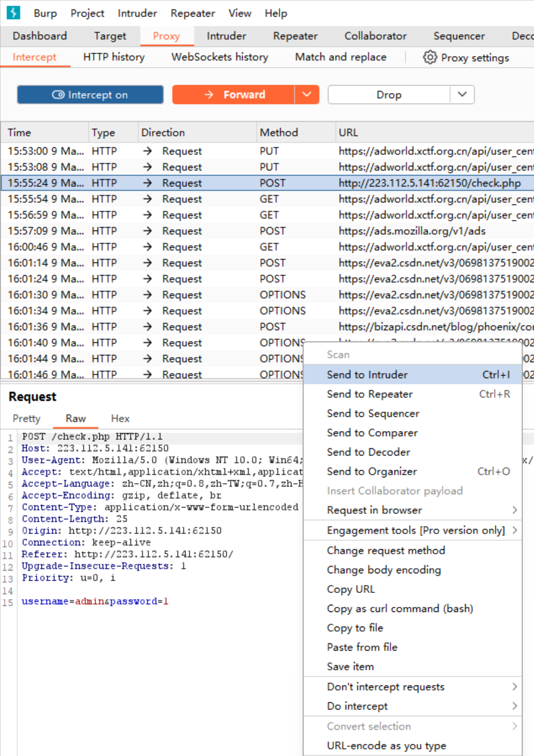The height and width of the screenshot is (756, 534).
Task: Choose Send to Decoder in context menu
Action: click(x=412, y=452)
